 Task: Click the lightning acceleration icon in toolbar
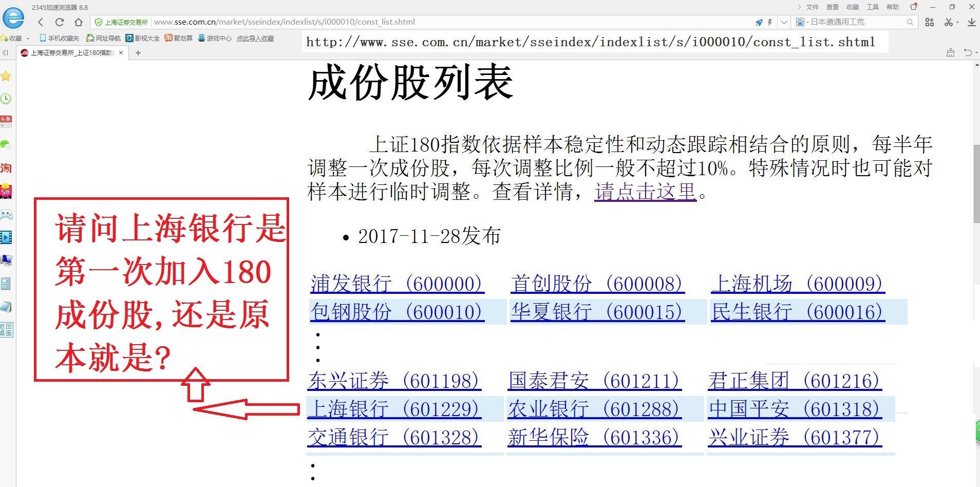pyautogui.click(x=769, y=22)
